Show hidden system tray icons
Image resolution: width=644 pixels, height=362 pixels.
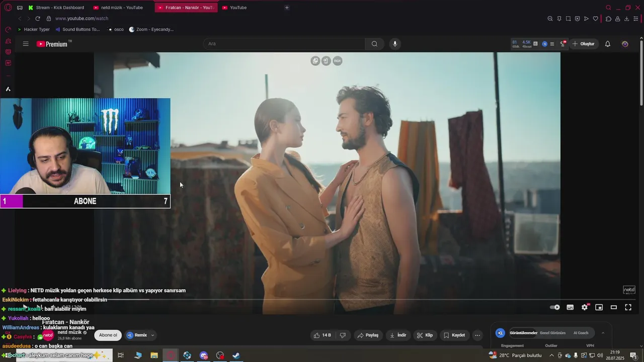551,355
